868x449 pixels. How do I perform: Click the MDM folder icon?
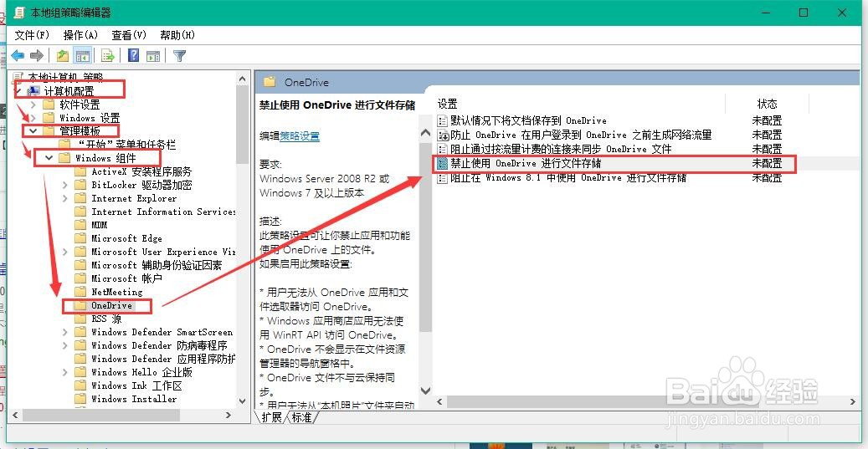click(x=81, y=225)
